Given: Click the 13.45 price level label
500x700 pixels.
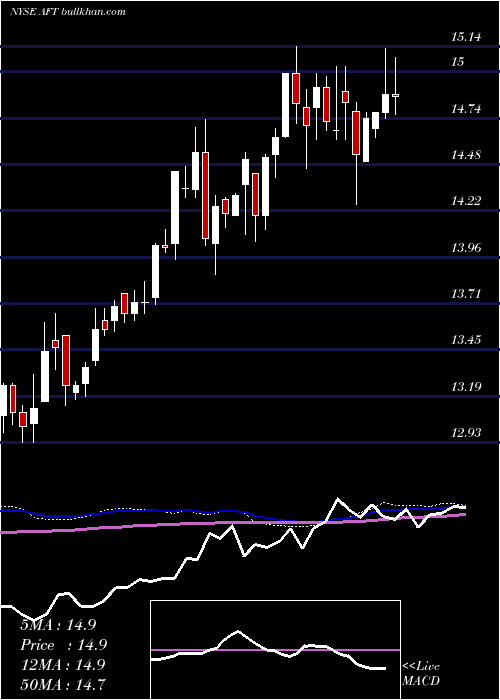Looking at the screenshot, I should (466, 340).
